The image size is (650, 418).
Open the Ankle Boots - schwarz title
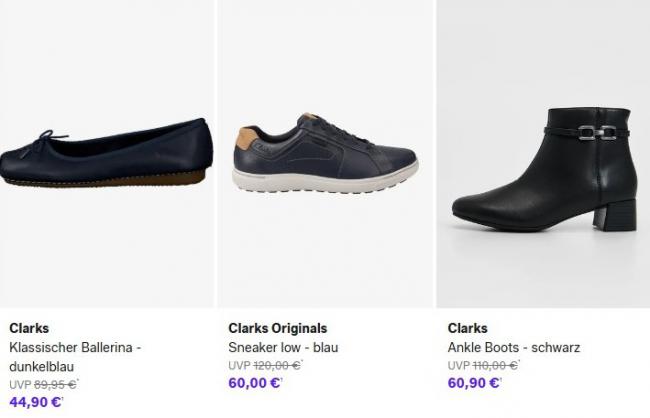click(x=514, y=347)
